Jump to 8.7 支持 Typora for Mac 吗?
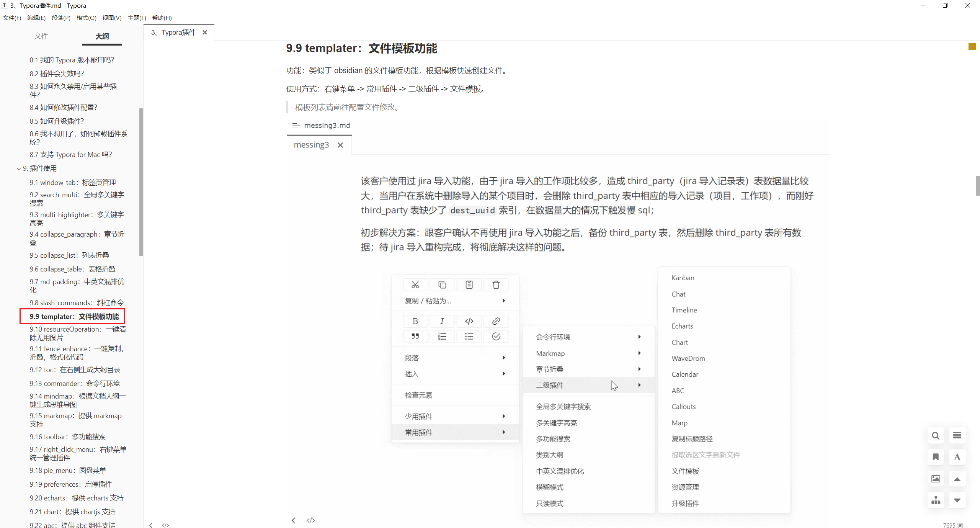 click(x=71, y=155)
